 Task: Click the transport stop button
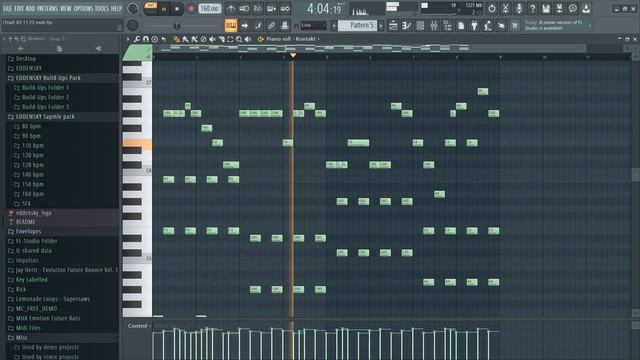click(177, 9)
